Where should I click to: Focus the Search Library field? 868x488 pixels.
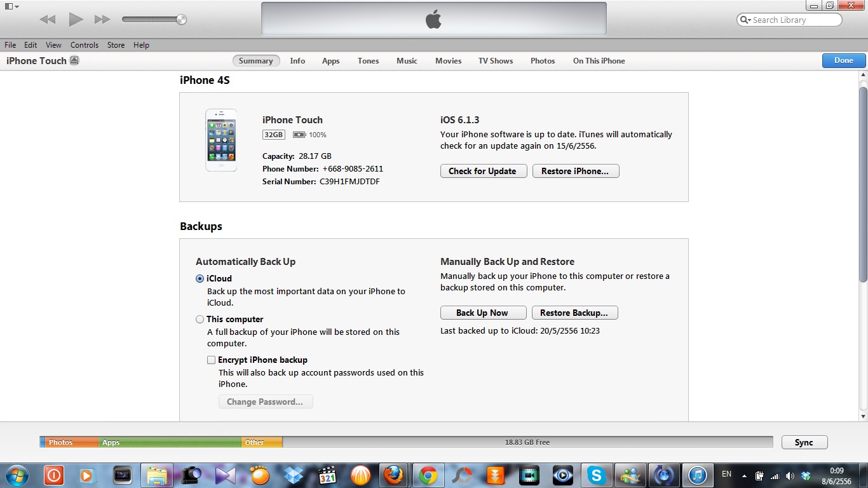click(789, 20)
